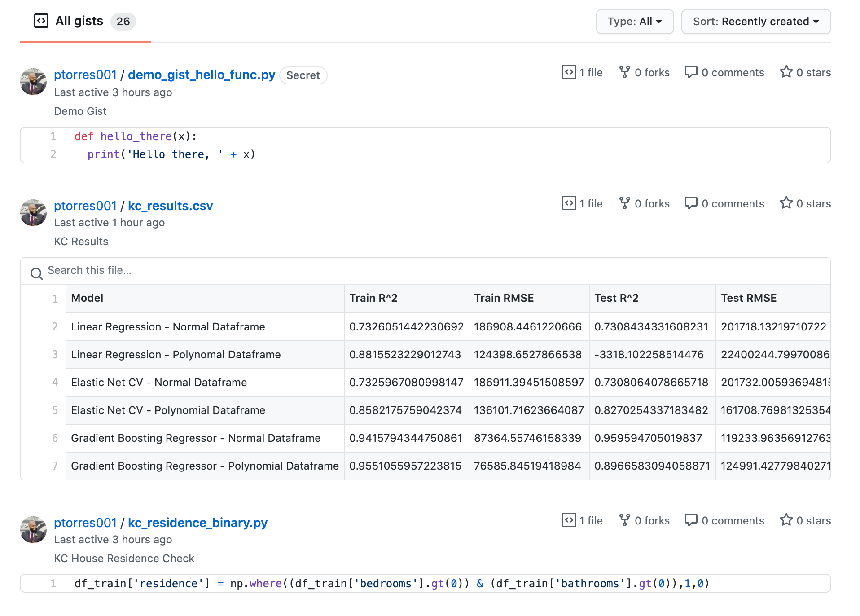Open the kc_residence_binary.py gist link
The height and width of the screenshot is (616, 860).
point(197,523)
